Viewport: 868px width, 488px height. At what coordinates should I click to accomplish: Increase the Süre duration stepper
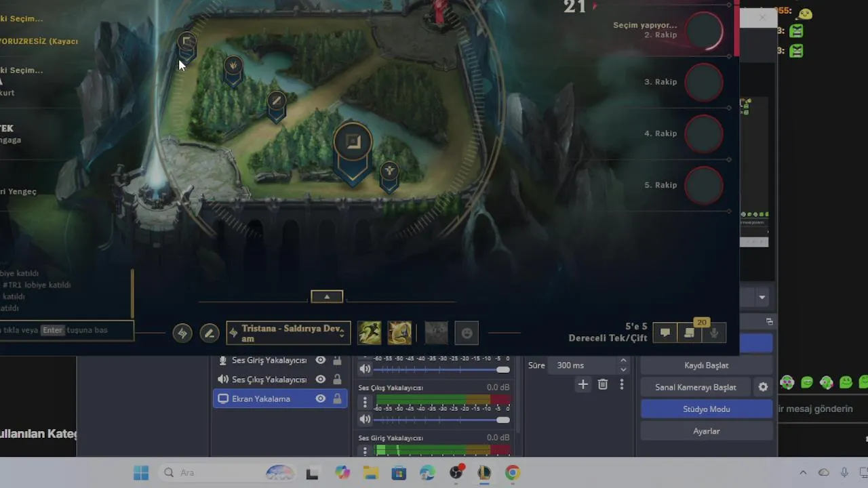pos(623,361)
